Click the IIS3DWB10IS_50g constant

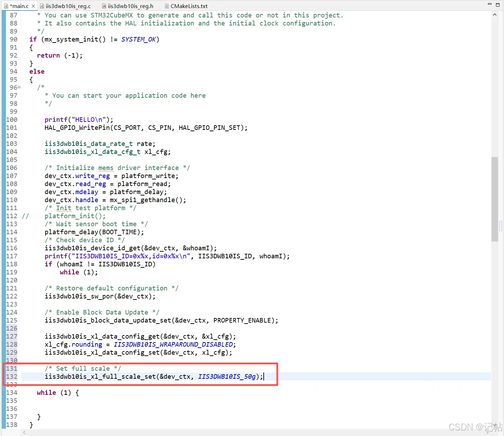click(227, 377)
